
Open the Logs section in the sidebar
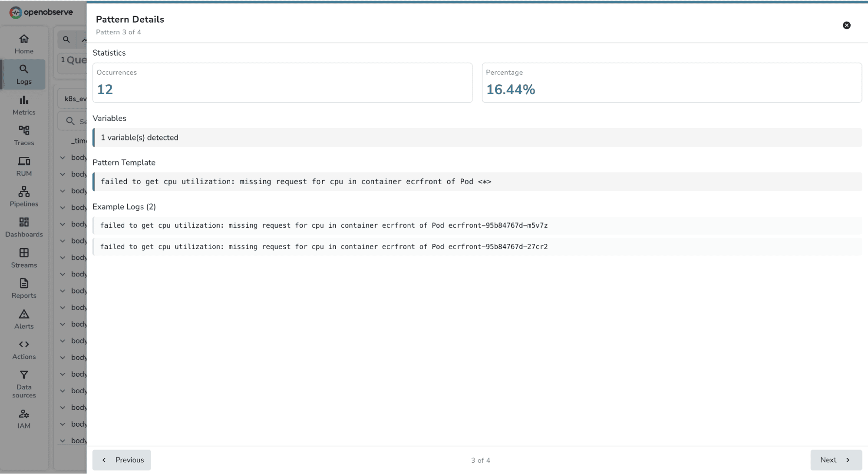24,74
